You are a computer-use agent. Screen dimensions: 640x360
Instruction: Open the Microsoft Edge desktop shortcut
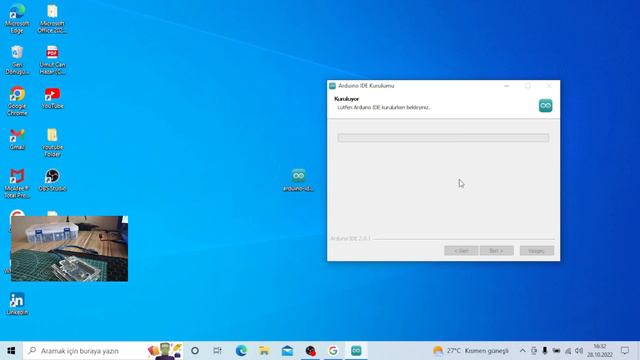[17, 18]
